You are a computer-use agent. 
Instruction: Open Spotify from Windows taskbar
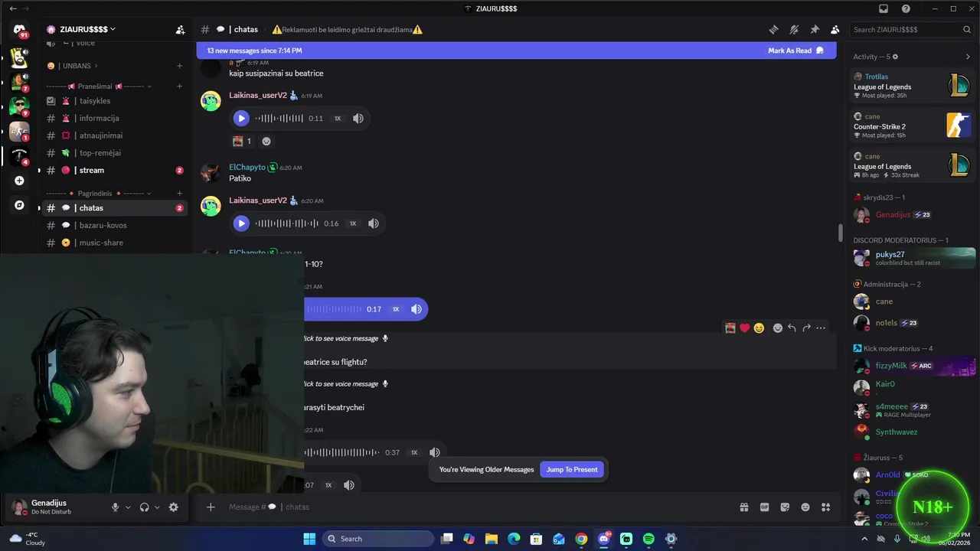[648, 539]
